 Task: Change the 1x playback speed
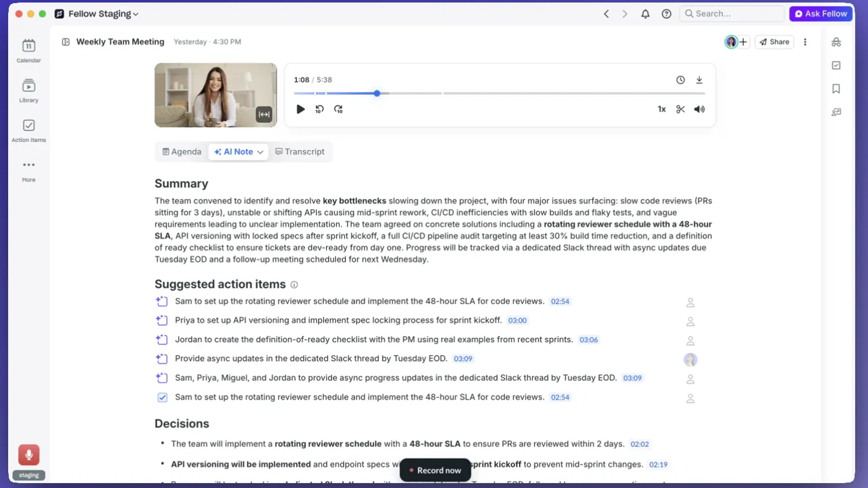point(662,109)
